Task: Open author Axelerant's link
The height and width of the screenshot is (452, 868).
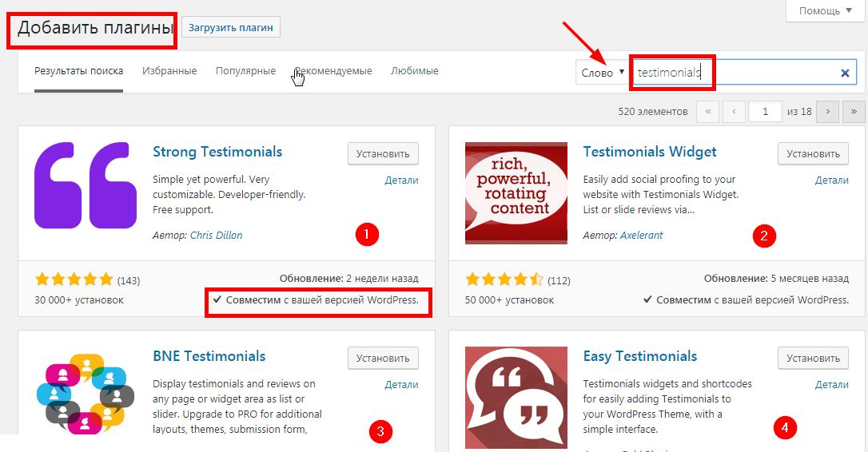Action: [x=641, y=235]
